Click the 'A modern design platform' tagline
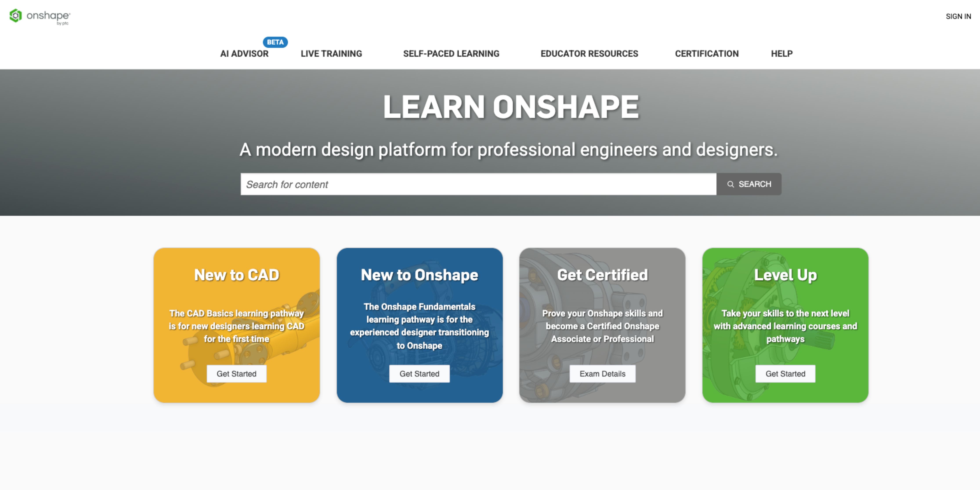Screen dimensions: 980x490 [x=509, y=150]
